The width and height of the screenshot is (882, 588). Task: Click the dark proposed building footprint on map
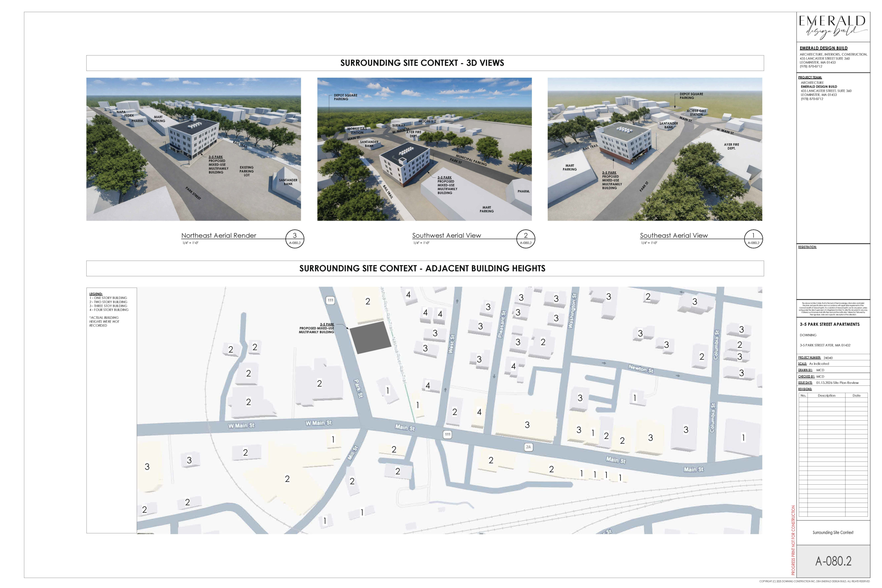click(x=370, y=337)
